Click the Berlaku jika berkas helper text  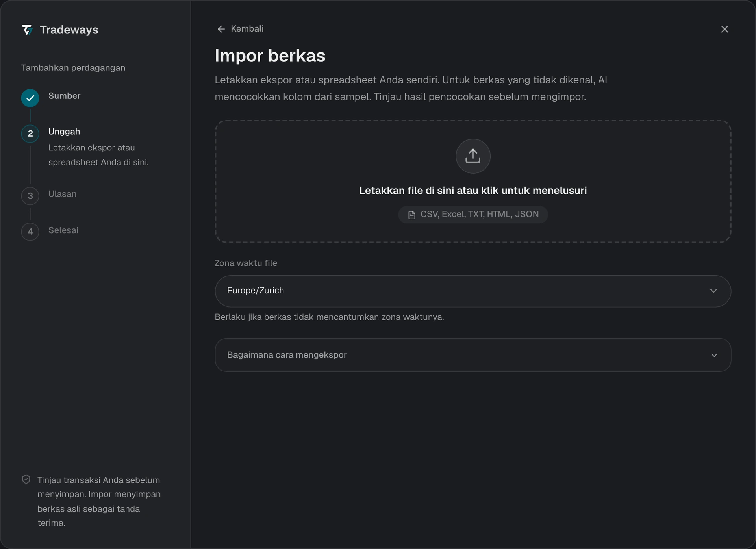(329, 317)
